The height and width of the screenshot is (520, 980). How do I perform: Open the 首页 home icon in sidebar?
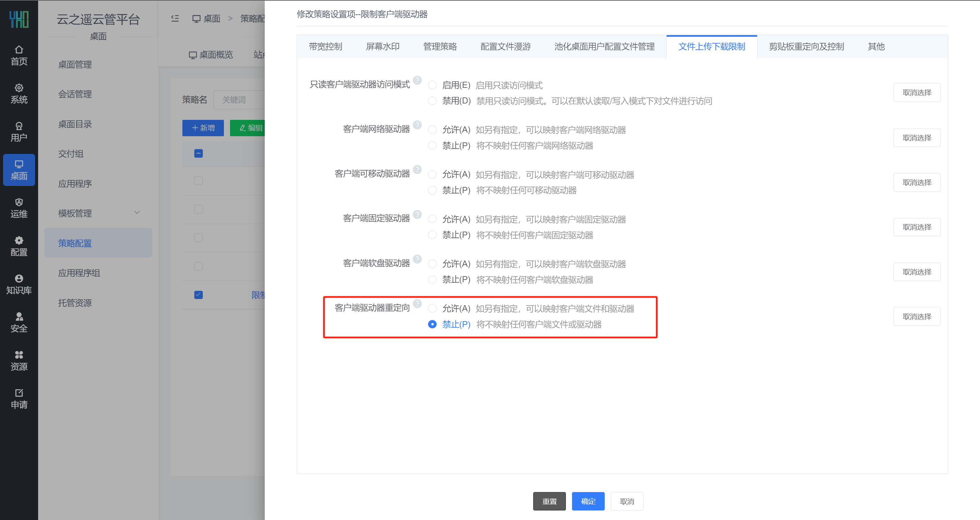[x=19, y=56]
